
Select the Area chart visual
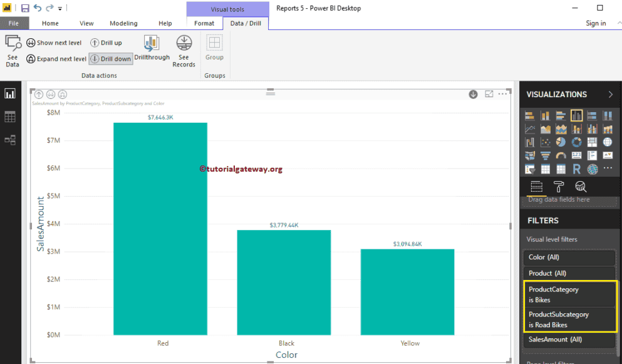point(546,128)
